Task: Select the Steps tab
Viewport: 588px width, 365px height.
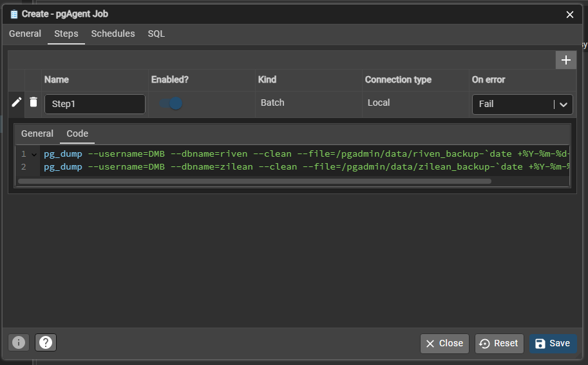Action: coord(66,34)
